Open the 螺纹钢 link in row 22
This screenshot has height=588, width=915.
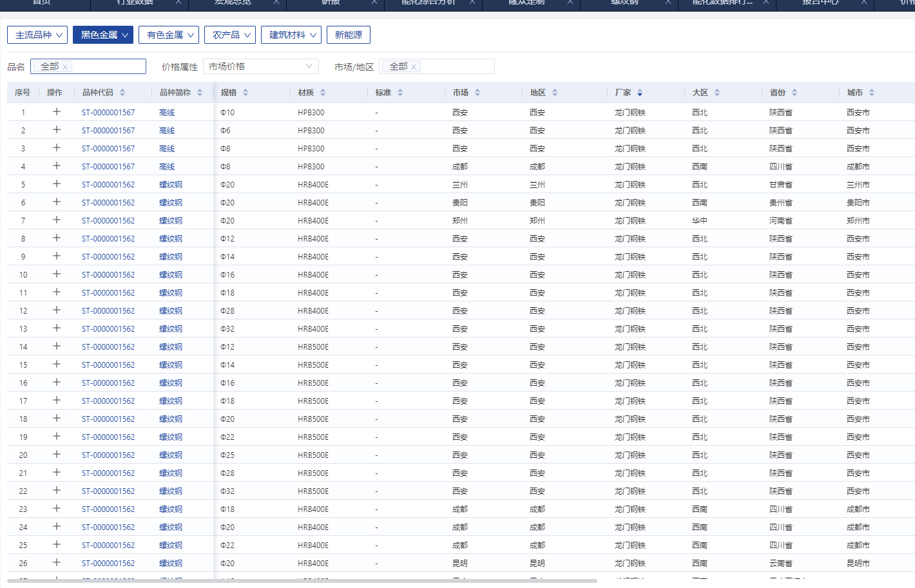pyautogui.click(x=171, y=491)
